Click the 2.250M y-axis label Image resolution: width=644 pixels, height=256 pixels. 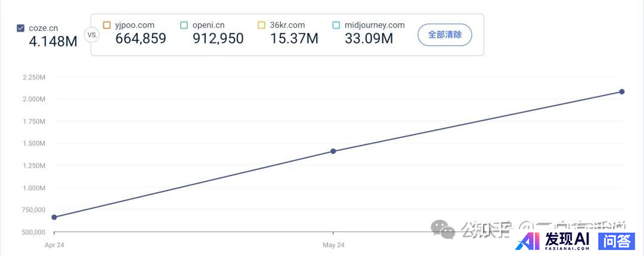(x=33, y=77)
